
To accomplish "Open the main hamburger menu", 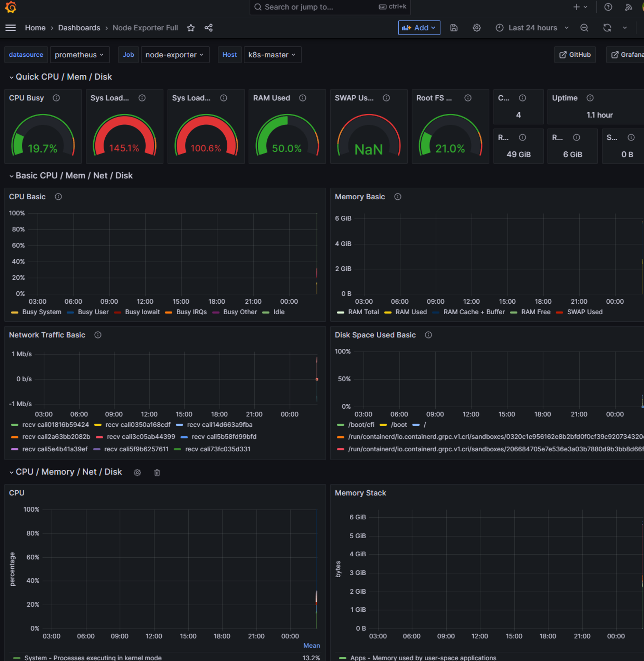I will (11, 28).
